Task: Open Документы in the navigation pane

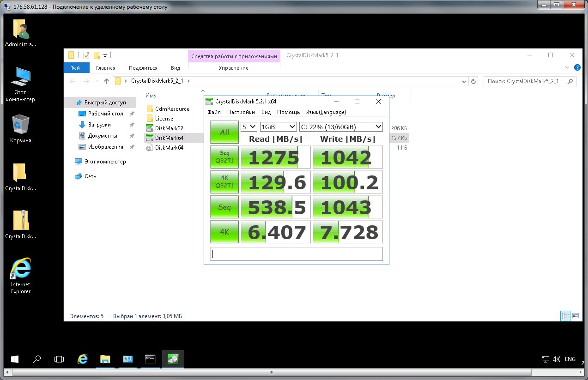Action: 103,136
